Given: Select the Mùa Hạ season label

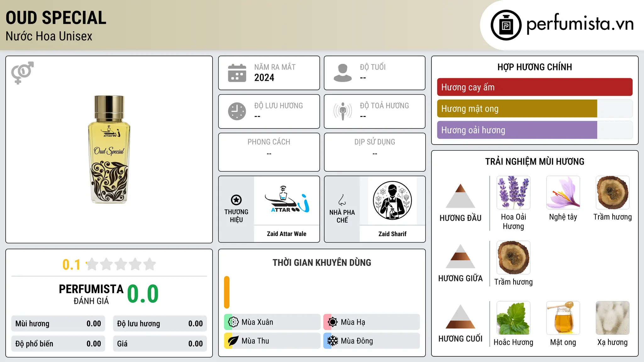Looking at the screenshot, I should (353, 322).
